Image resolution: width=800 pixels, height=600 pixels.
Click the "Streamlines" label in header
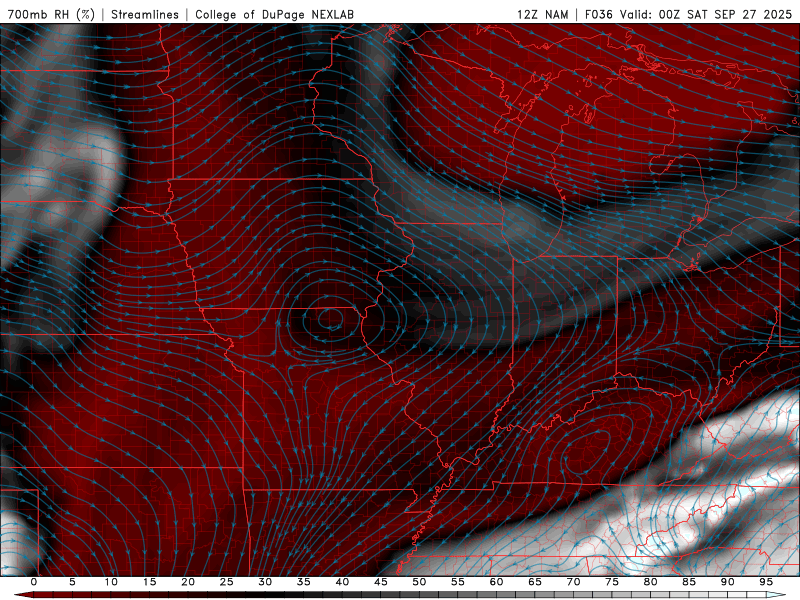click(x=145, y=14)
